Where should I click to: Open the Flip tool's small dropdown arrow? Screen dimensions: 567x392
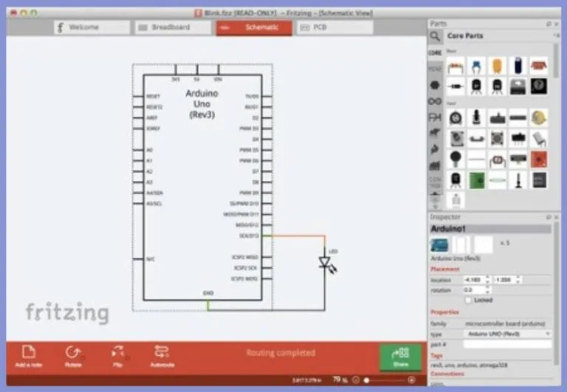(127, 357)
